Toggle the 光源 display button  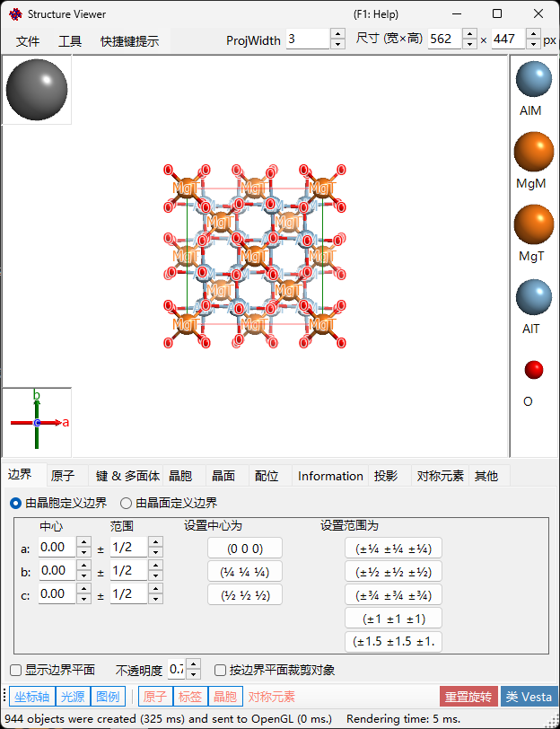[x=73, y=697]
